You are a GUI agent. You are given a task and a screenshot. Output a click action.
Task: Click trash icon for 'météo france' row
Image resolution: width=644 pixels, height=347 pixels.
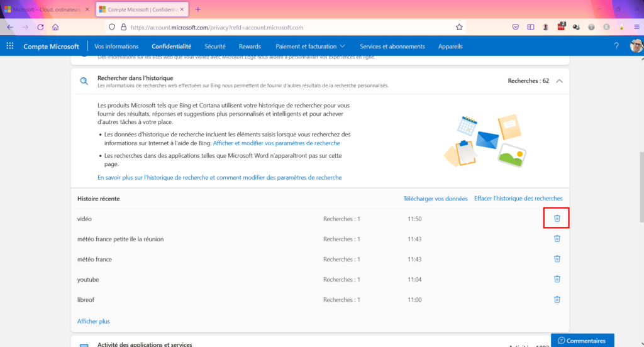(557, 259)
